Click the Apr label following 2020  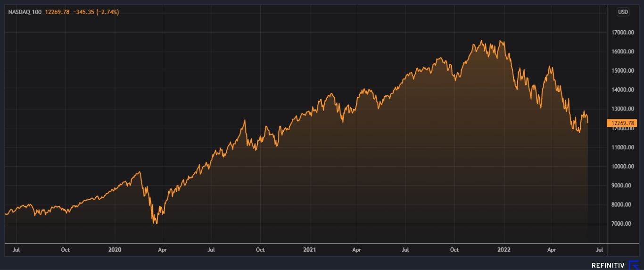click(x=163, y=250)
